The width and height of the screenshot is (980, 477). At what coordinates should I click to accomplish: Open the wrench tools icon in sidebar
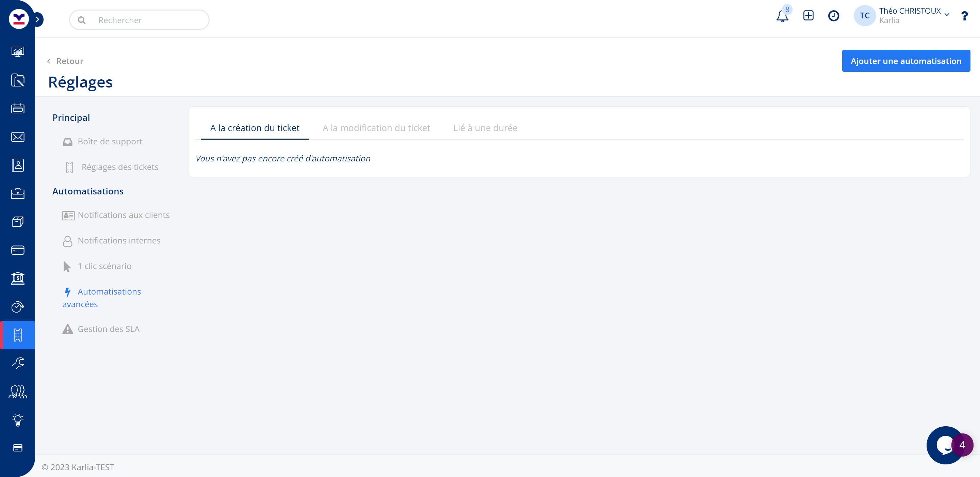point(17,363)
